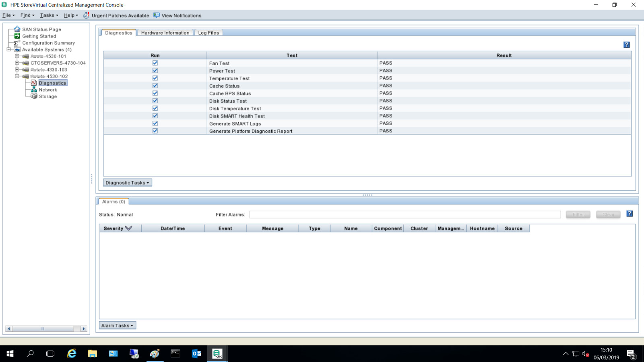Expand the CTOSERVERS-4730-104 node
Image resolution: width=644 pixels, height=362 pixels.
(17, 63)
